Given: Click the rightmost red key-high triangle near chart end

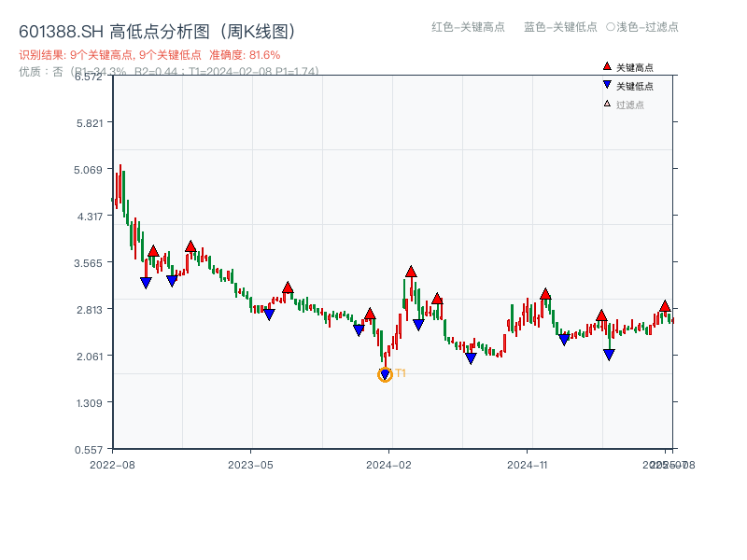Looking at the screenshot, I should [663, 305].
